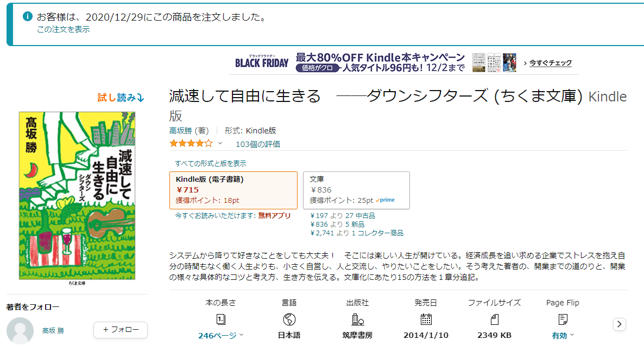Click the publisher building icon
The image size is (644, 352).
[x=357, y=319]
